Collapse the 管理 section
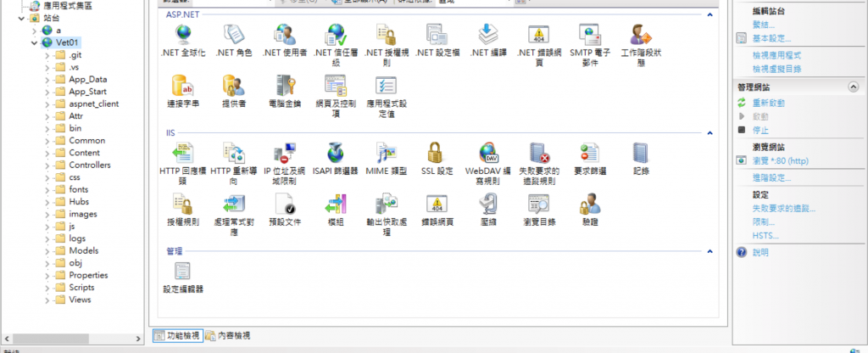 (x=709, y=251)
